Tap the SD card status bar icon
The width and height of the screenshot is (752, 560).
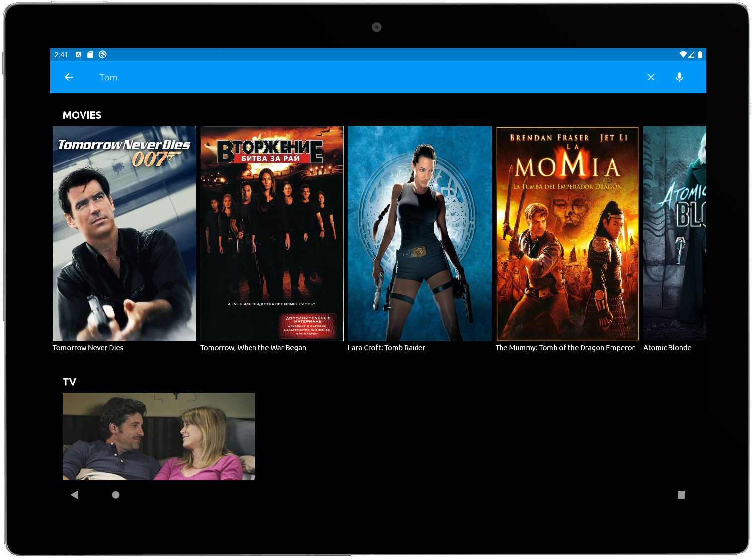pyautogui.click(x=90, y=55)
